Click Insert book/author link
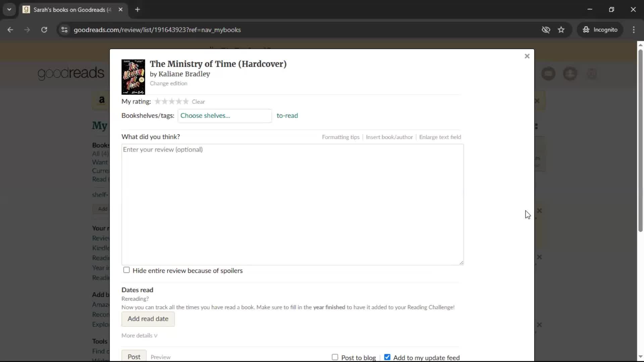This screenshot has width=644, height=362. pos(389,137)
